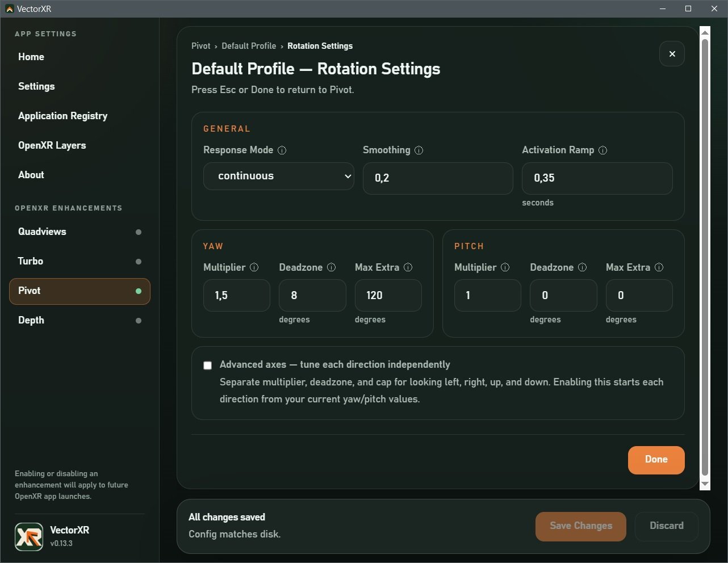
Task: Click the 'v0.13.3' version text
Action: click(61, 543)
